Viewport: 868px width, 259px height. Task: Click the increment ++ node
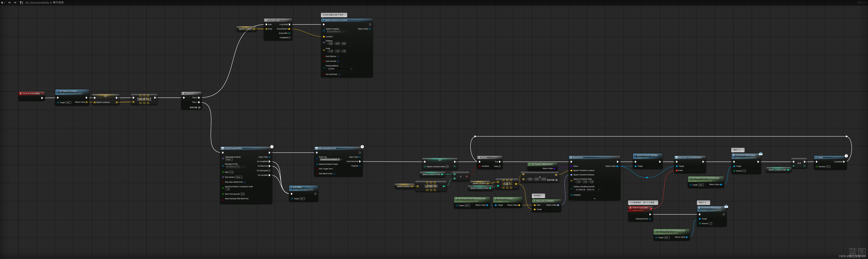[799, 163]
